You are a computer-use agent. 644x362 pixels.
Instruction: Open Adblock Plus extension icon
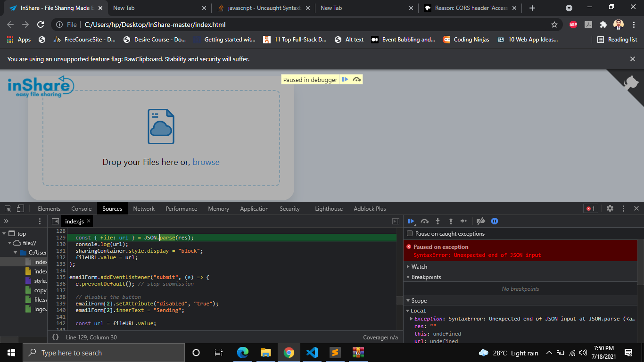(573, 25)
